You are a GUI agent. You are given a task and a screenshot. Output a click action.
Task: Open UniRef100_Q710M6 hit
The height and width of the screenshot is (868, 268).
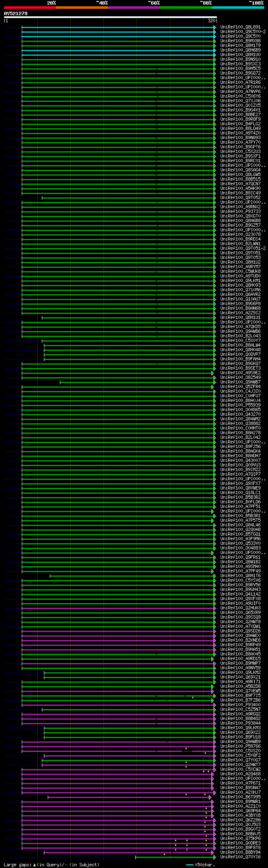[240, 290]
